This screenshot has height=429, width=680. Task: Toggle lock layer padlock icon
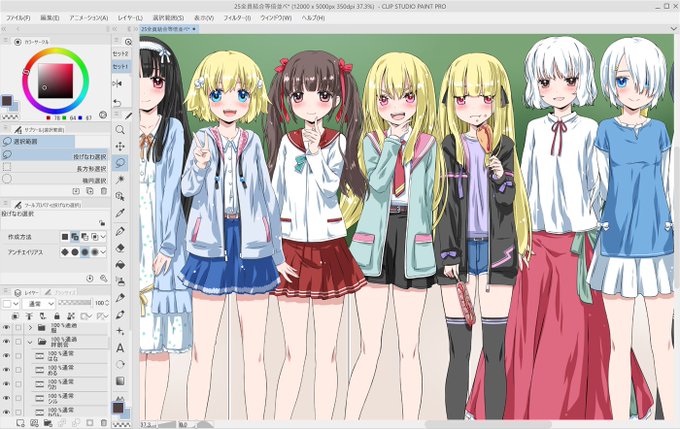click(x=57, y=316)
